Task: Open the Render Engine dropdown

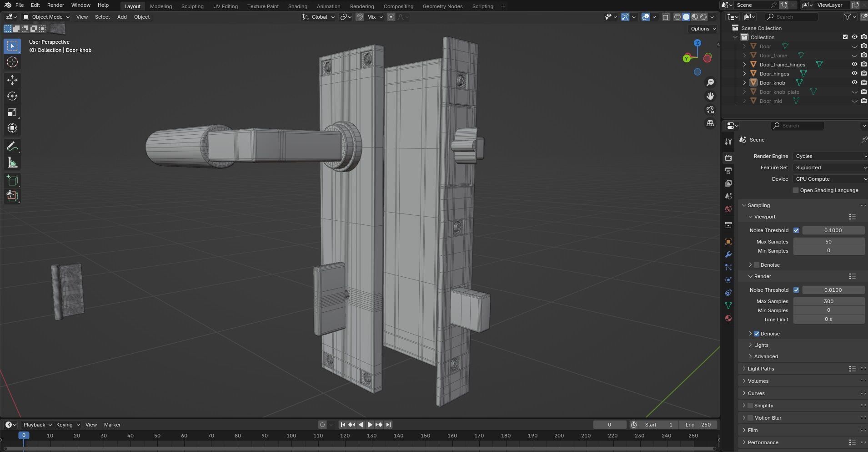Action: click(830, 156)
